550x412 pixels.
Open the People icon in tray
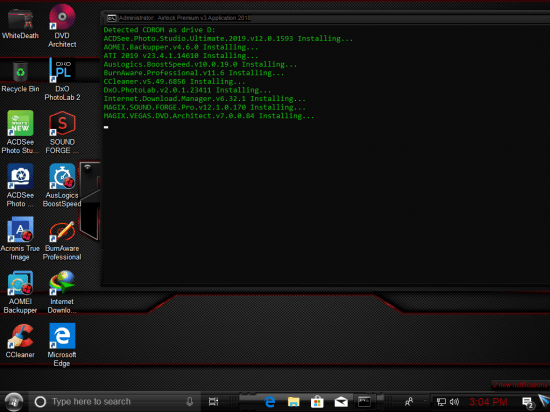pos(409,402)
